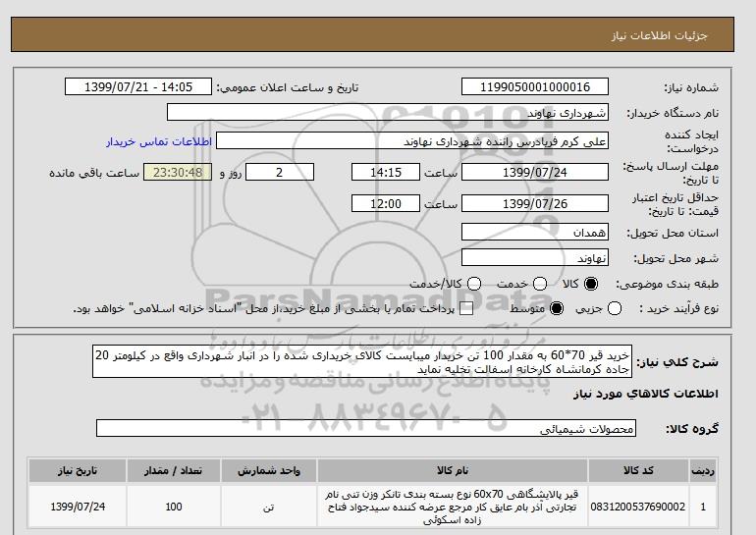756x535 pixels.
Task: Click the general description text box
Action: click(x=362, y=361)
